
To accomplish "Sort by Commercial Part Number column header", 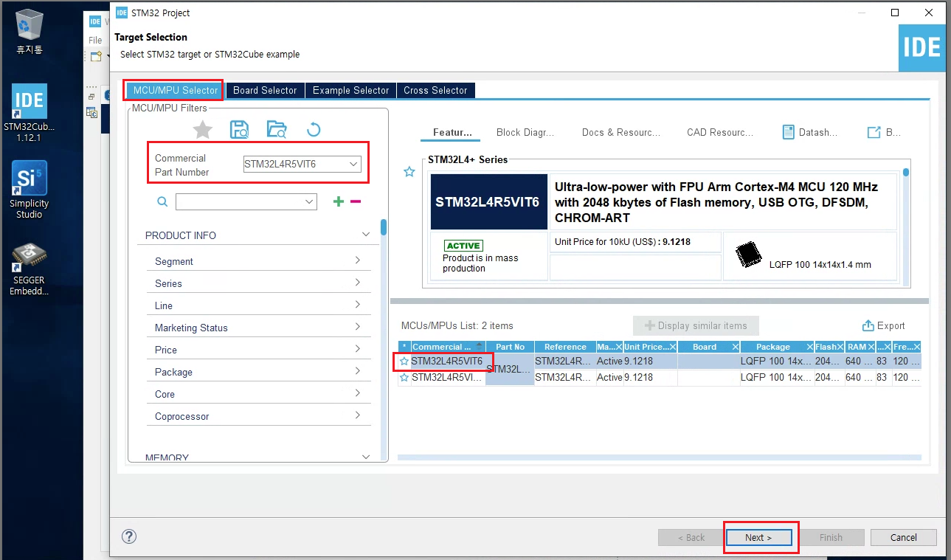I will pyautogui.click(x=448, y=347).
